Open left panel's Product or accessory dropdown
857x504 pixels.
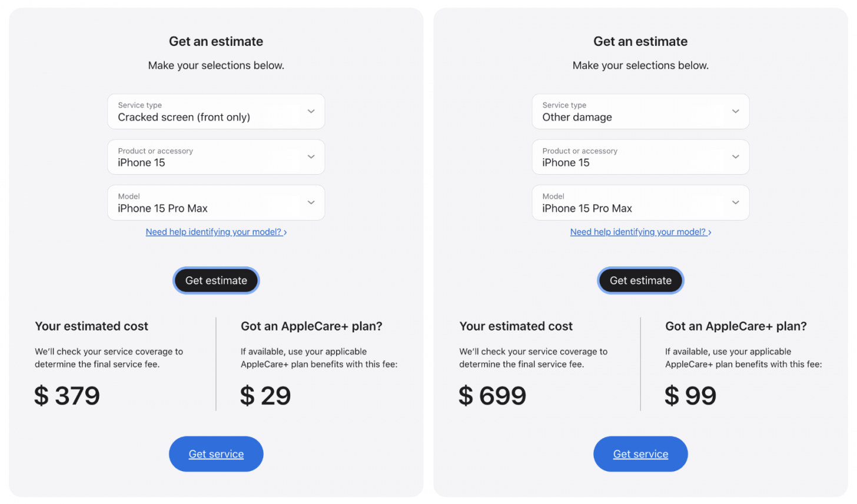216,157
